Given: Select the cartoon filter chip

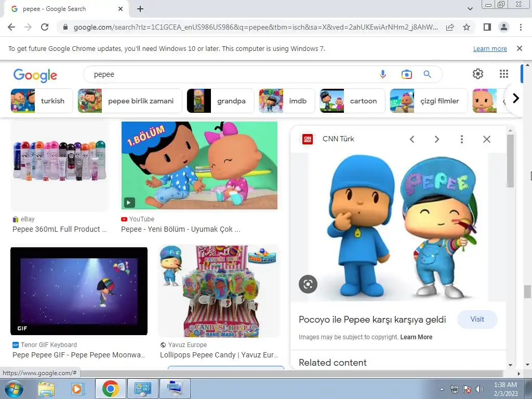Looking at the screenshot, I should tap(352, 101).
